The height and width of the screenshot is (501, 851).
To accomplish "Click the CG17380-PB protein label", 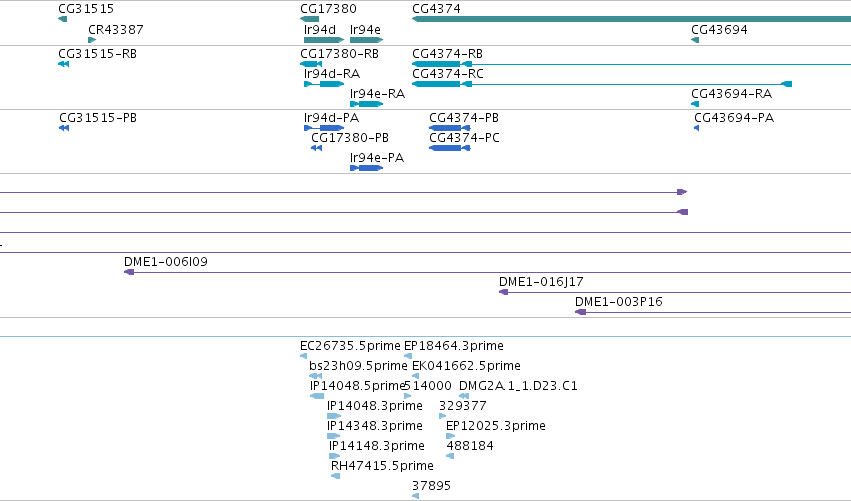I will (350, 138).
